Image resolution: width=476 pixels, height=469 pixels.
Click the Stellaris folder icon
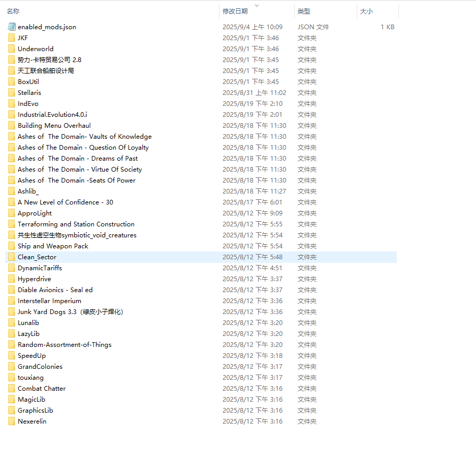tap(12, 92)
